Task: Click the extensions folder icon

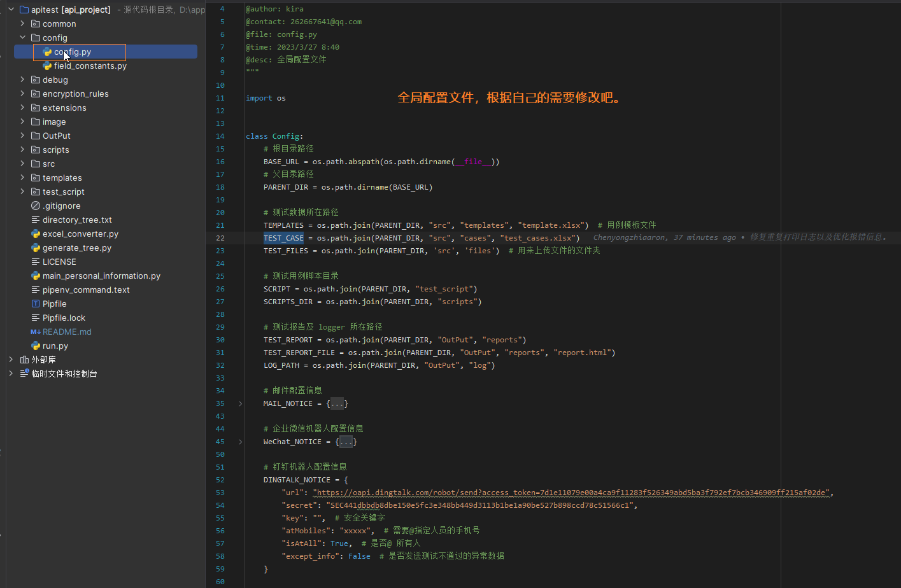Action: [x=36, y=108]
